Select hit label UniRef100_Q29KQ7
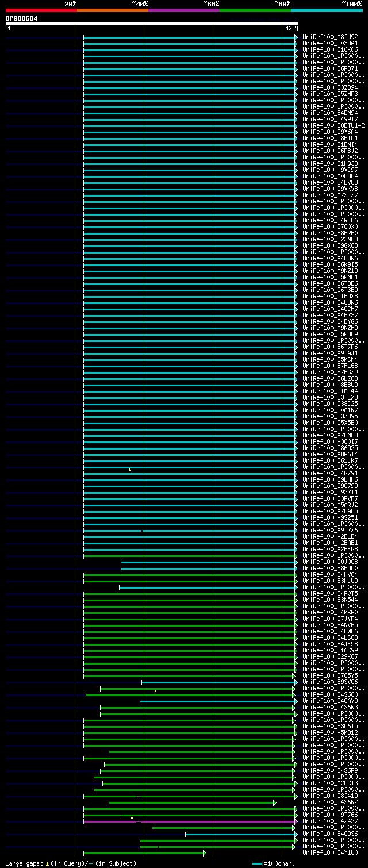Screen dimensions: 368x868 (x=330, y=657)
